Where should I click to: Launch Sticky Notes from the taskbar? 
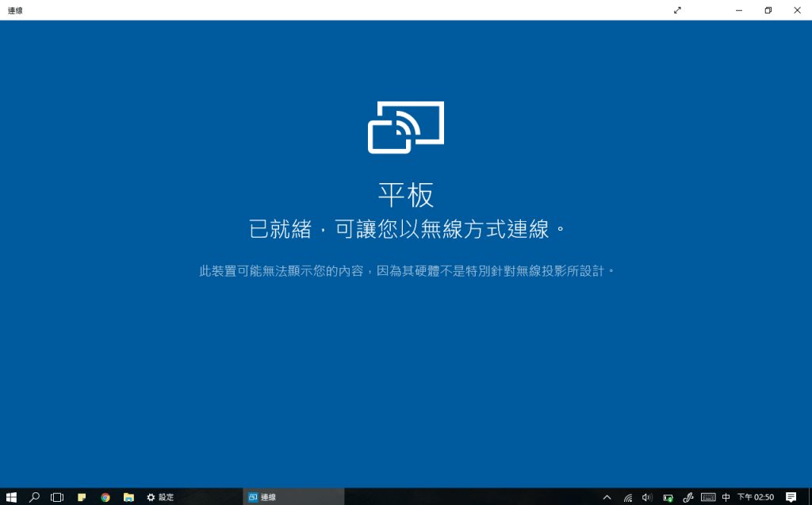[82, 497]
